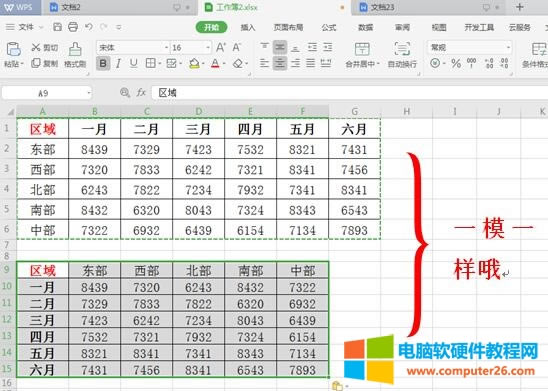Click the percent style icon
The image size is (548, 391).
(x=456, y=64)
